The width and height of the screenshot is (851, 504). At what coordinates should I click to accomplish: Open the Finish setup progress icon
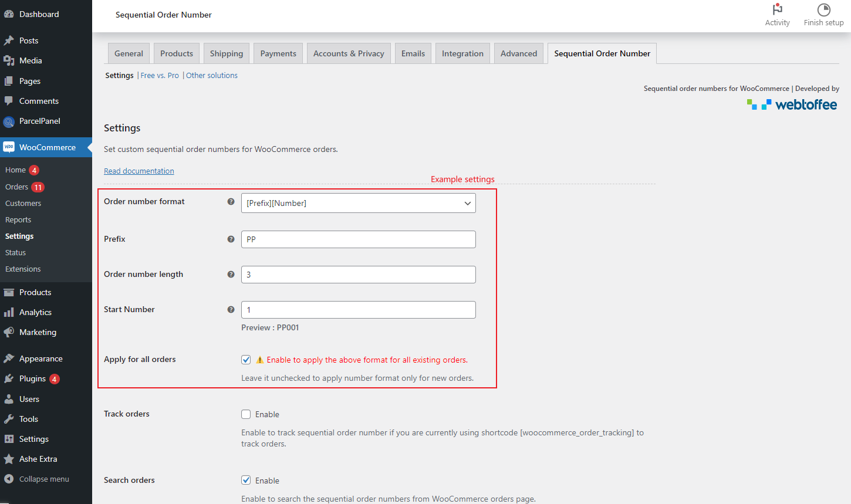coord(823,9)
